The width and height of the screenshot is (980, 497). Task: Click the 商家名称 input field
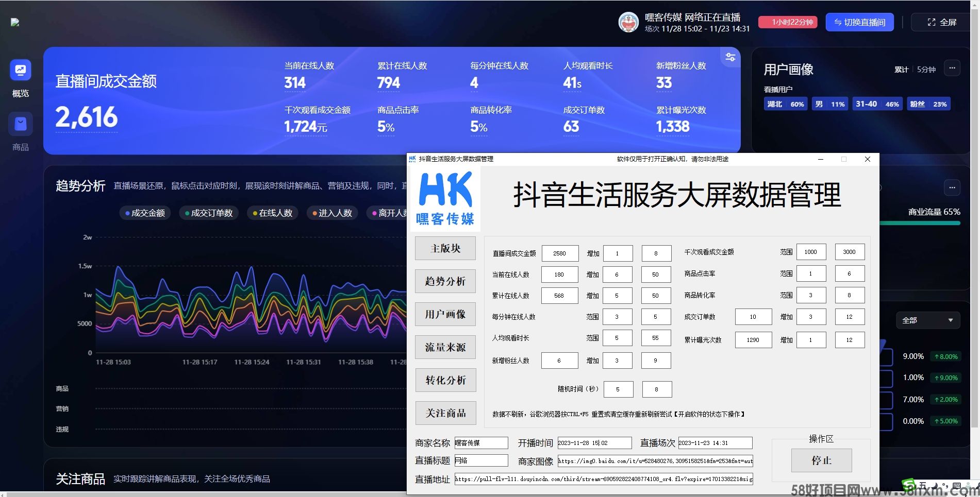pyautogui.click(x=481, y=443)
